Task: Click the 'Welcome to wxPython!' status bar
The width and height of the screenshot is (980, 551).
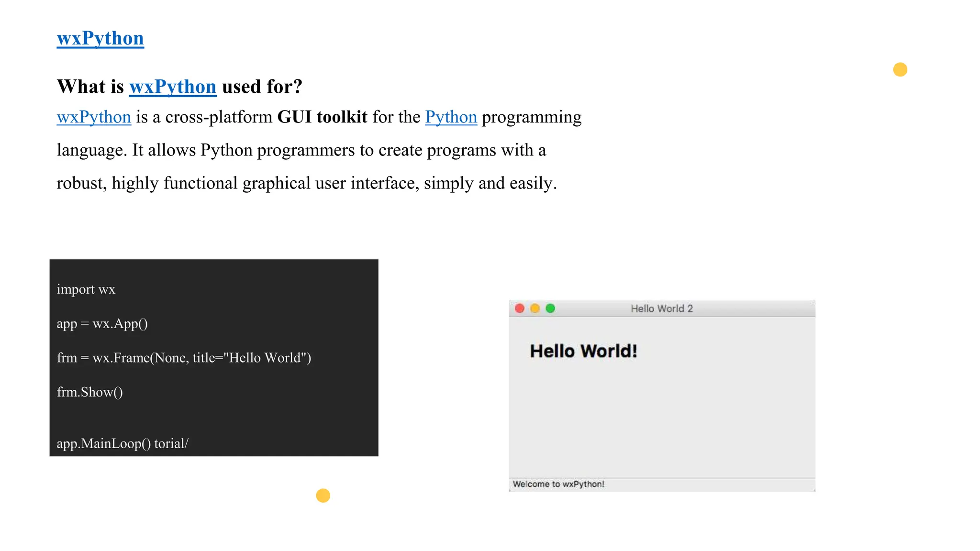Action: pos(662,484)
